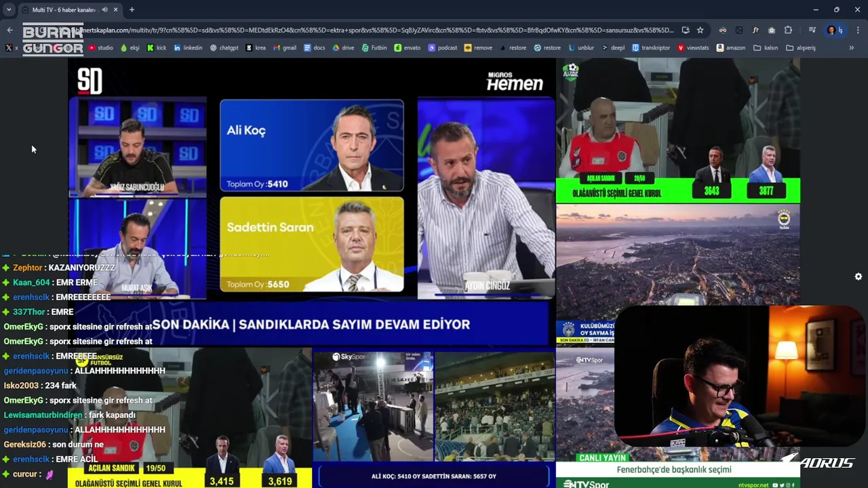
Task: Click the glasses extension icon
Action: [723, 30]
